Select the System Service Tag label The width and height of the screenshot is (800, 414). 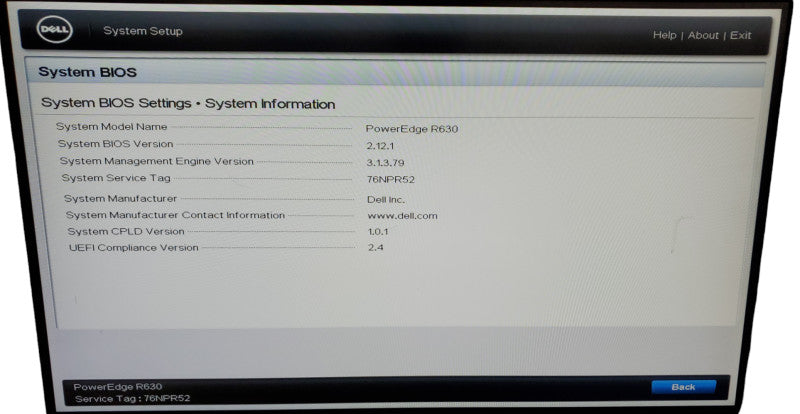116,178
